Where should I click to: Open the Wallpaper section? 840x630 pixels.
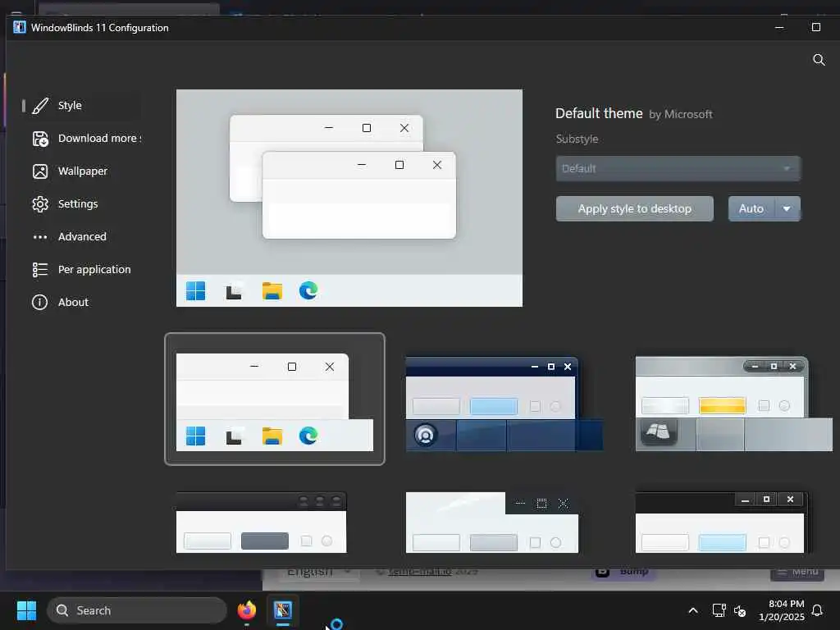click(82, 171)
